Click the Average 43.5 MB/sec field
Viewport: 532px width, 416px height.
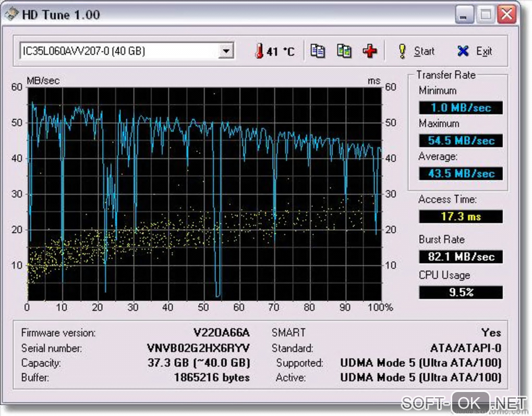(x=461, y=173)
